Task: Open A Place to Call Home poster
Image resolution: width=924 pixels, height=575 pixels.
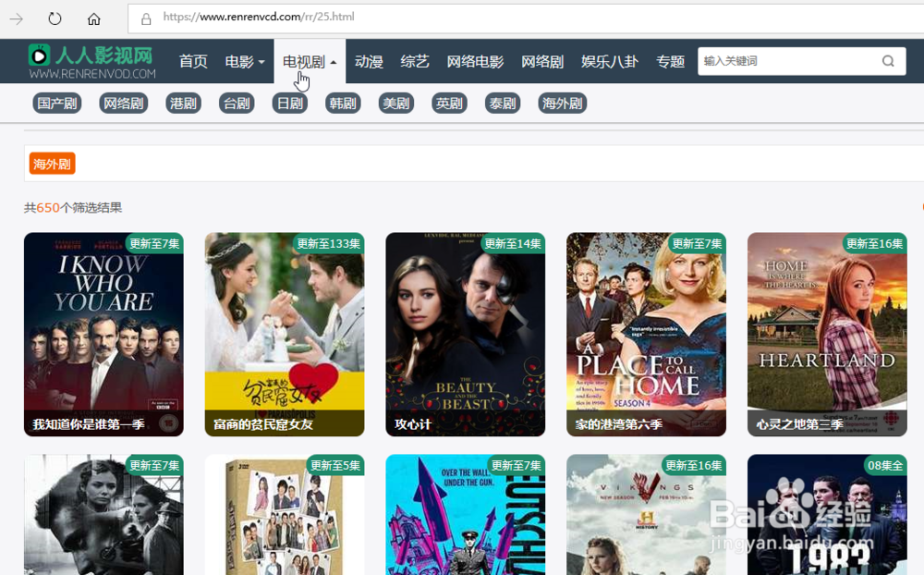Action: tap(647, 335)
